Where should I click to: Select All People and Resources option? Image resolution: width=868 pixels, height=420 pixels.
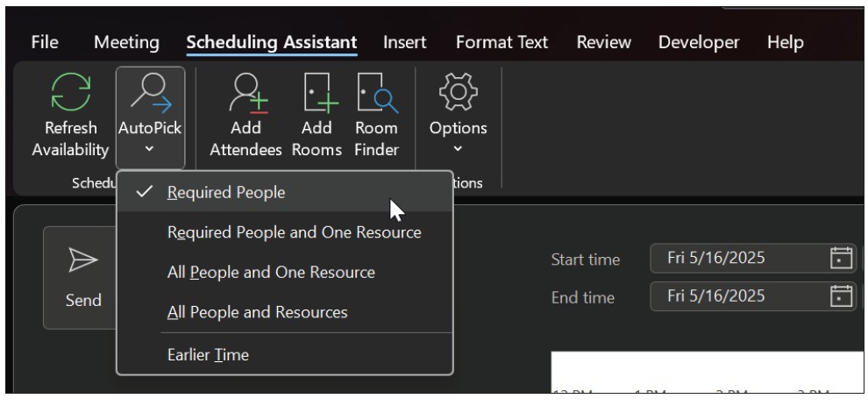pos(257,312)
